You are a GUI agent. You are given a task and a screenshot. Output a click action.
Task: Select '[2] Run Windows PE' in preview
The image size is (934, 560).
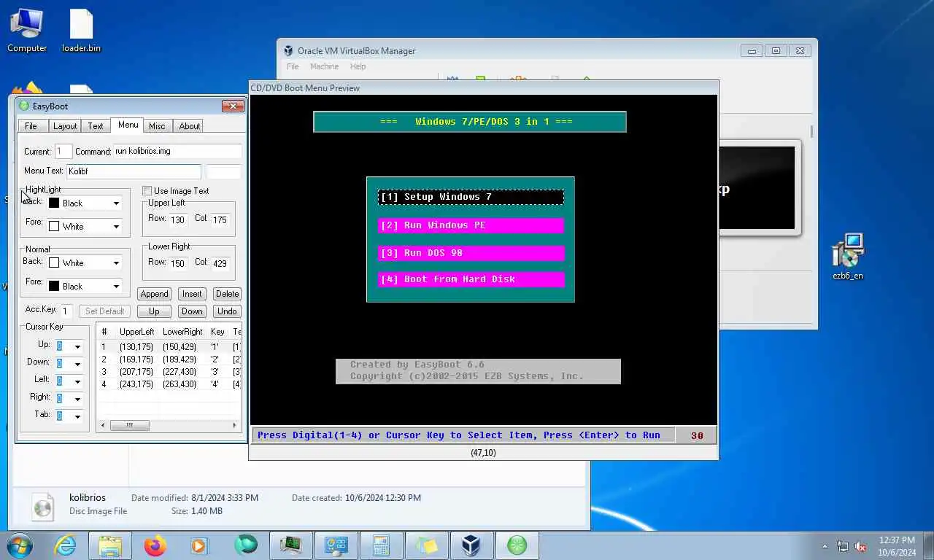[471, 225]
